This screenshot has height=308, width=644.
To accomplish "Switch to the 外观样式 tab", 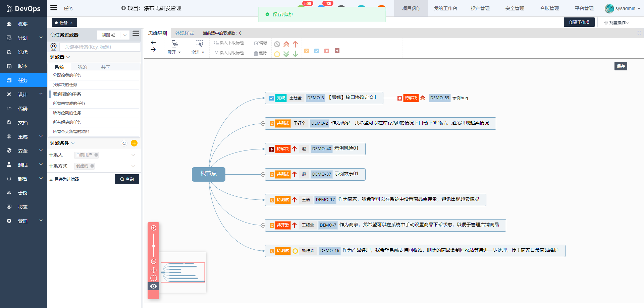I will click(184, 33).
